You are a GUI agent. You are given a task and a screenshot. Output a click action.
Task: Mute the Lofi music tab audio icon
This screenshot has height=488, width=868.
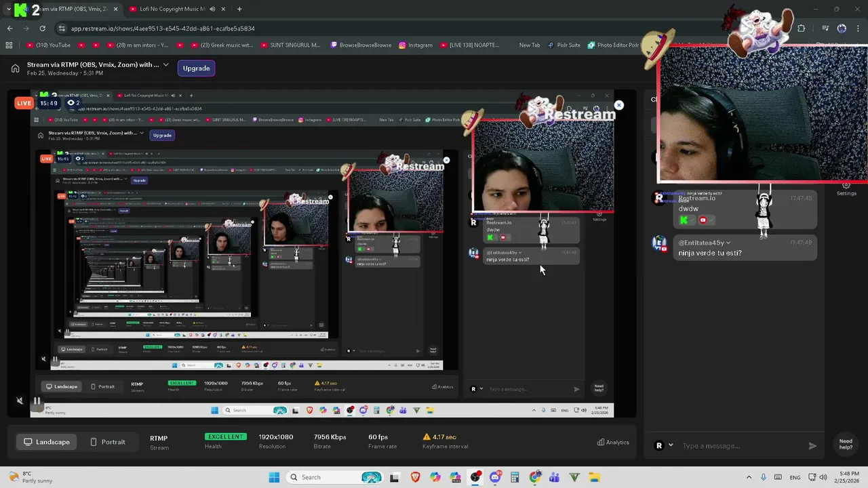click(212, 9)
